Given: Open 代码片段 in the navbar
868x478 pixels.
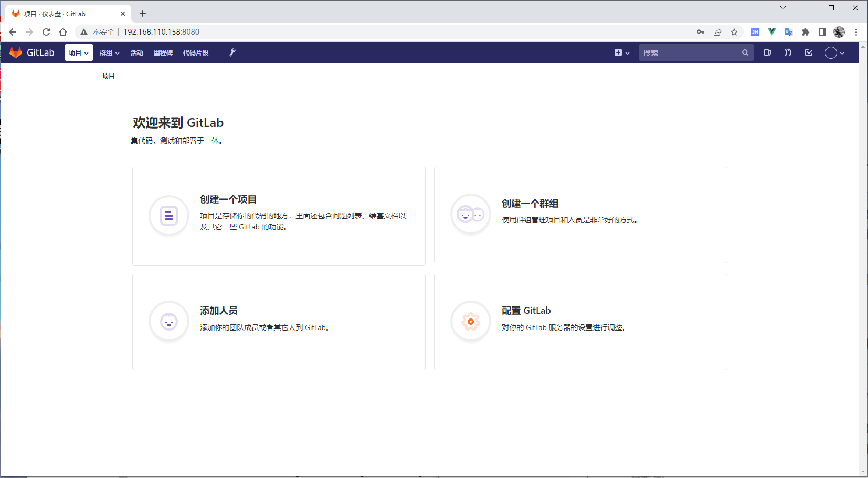Looking at the screenshot, I should click(x=196, y=53).
